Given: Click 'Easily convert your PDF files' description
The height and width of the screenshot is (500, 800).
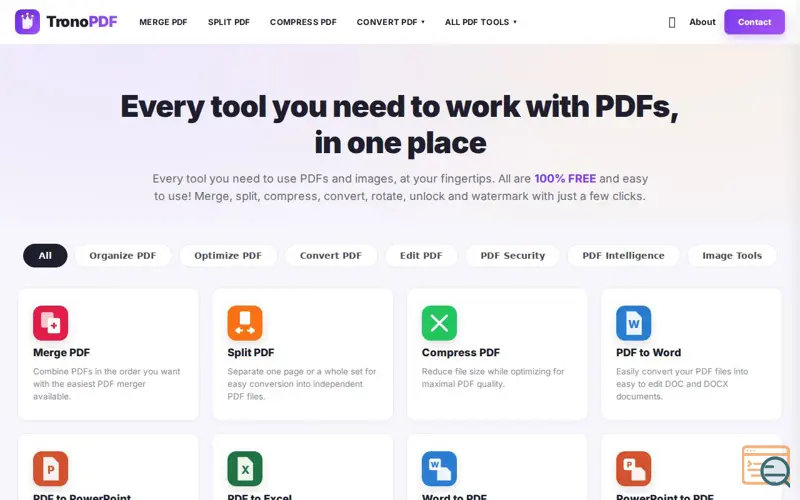Looking at the screenshot, I should pyautogui.click(x=682, y=384).
